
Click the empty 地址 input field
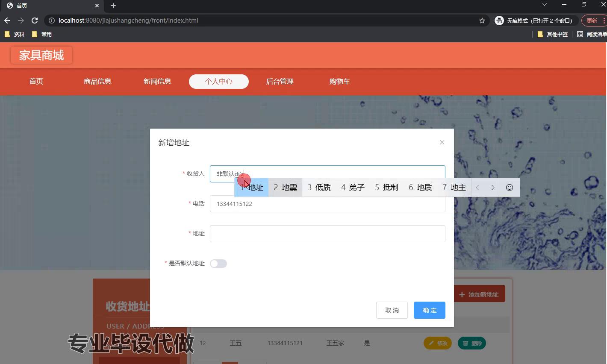pyautogui.click(x=327, y=233)
